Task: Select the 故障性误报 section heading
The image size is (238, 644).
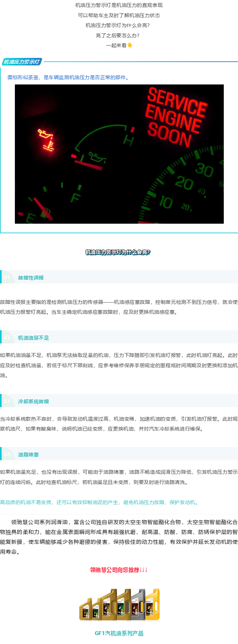Action: [31, 278]
